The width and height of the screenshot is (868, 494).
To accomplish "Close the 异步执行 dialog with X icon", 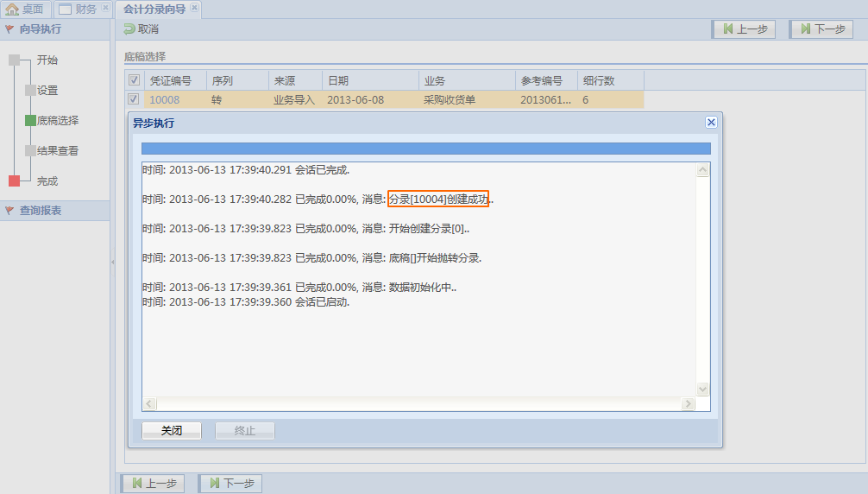I will (x=711, y=123).
